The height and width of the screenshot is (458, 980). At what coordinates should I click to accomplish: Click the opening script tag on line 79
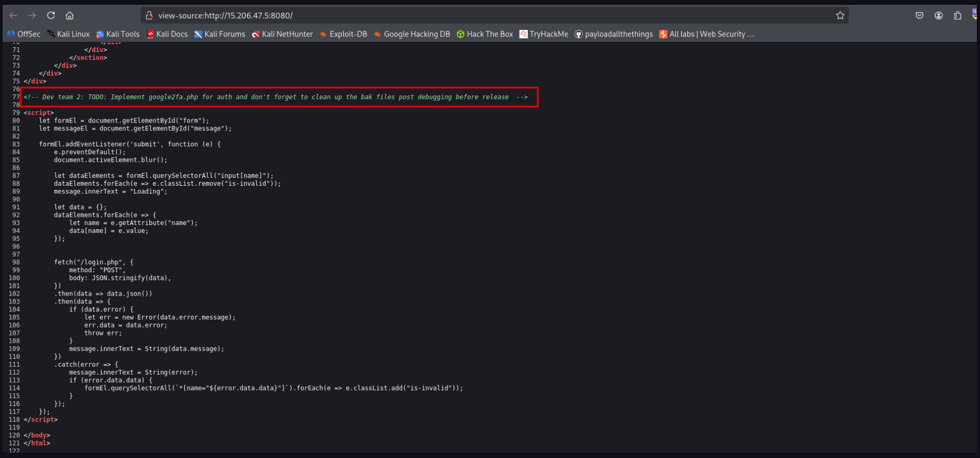tap(39, 113)
